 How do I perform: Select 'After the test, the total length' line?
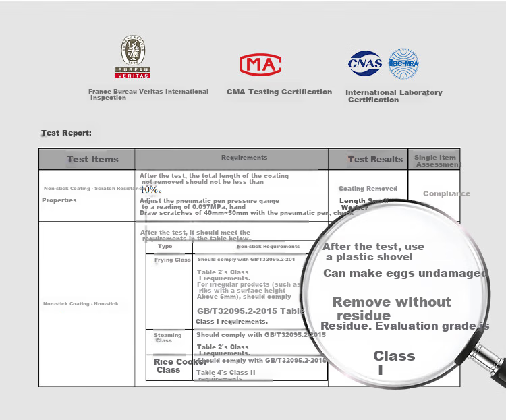[x=214, y=176]
